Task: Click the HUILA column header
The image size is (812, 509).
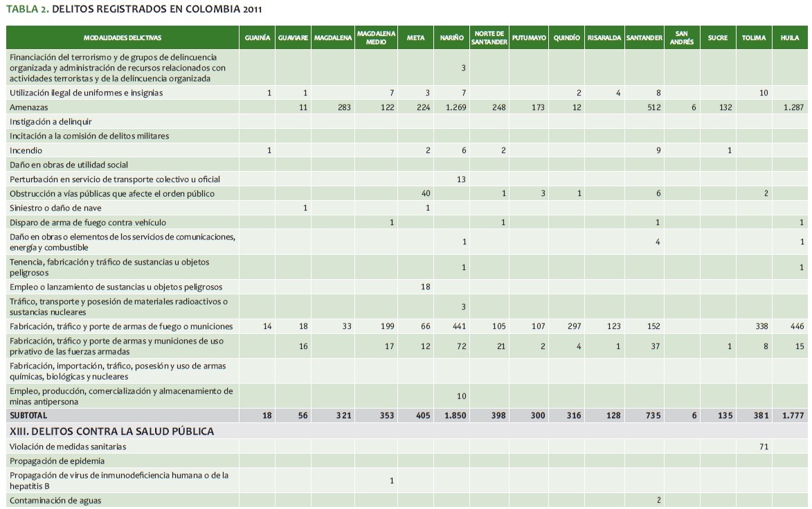Action: 789,38
